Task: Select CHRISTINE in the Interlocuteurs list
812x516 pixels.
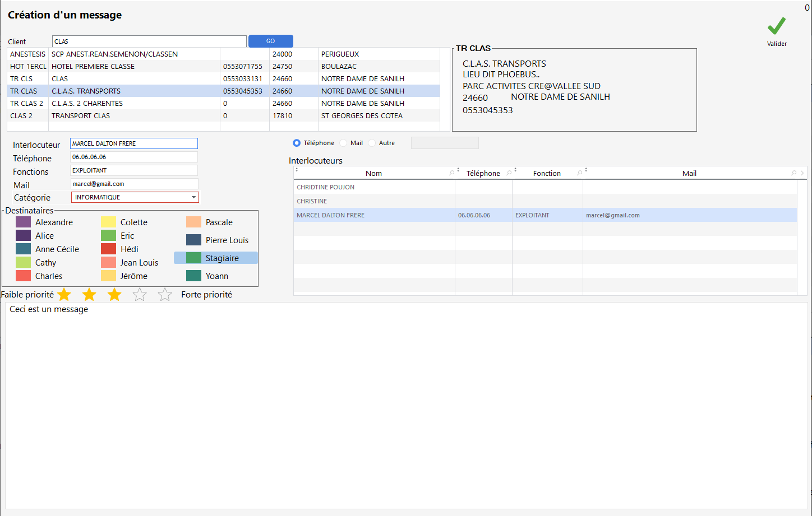Action: point(312,201)
